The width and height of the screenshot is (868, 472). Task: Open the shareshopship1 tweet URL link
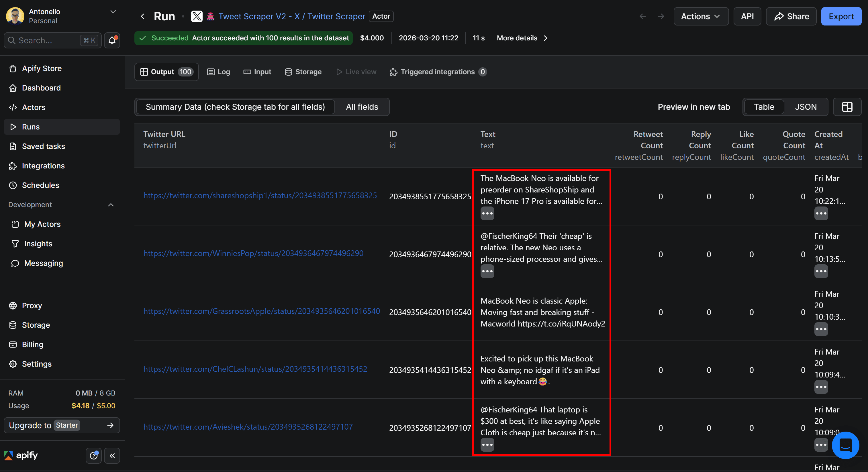pos(260,195)
